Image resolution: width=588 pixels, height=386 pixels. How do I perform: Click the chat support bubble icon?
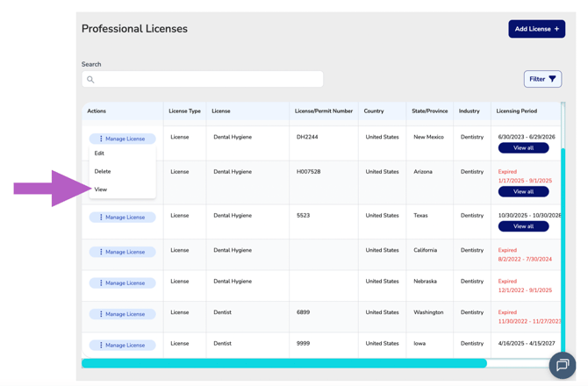562,365
